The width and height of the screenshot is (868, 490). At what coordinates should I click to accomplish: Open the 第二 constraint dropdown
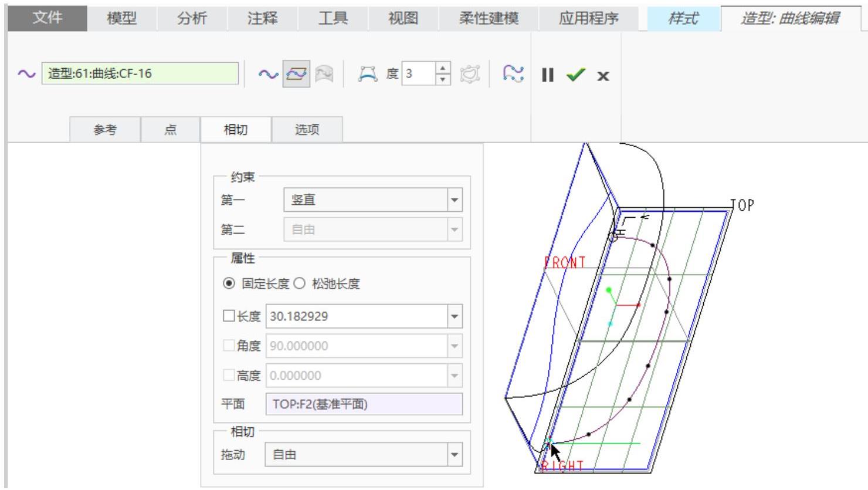click(454, 229)
